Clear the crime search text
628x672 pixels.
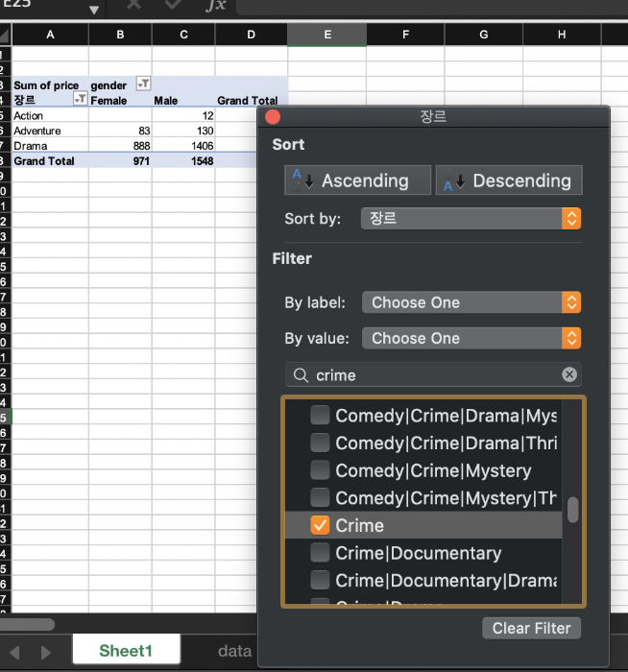pos(568,374)
